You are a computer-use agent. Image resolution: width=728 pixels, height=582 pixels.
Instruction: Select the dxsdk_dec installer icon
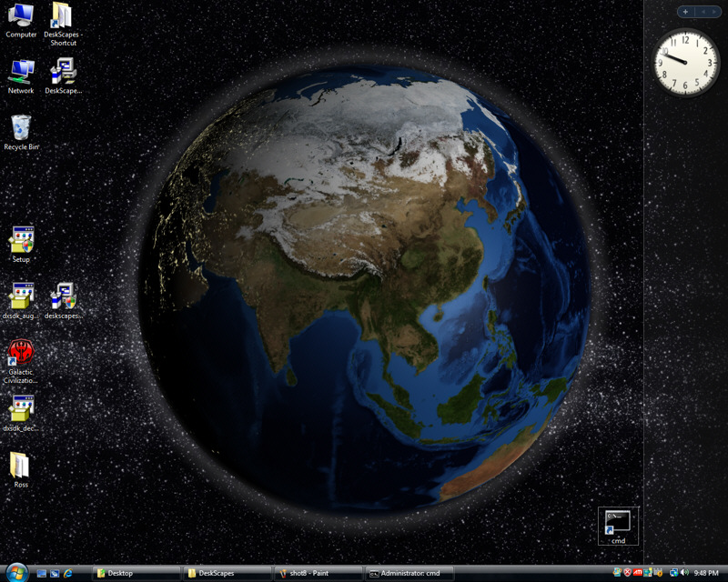coord(21,409)
